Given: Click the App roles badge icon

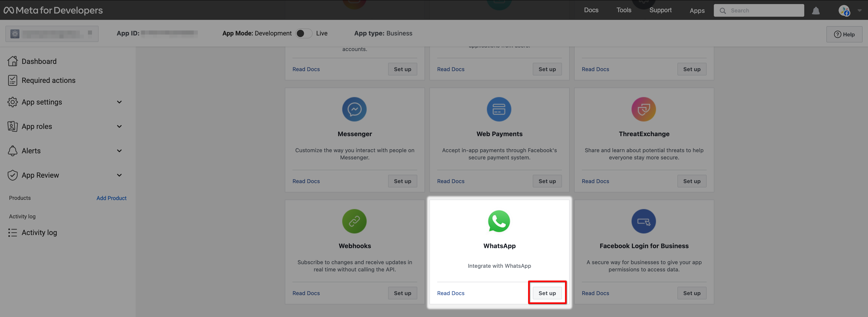Looking at the screenshot, I should [x=12, y=126].
